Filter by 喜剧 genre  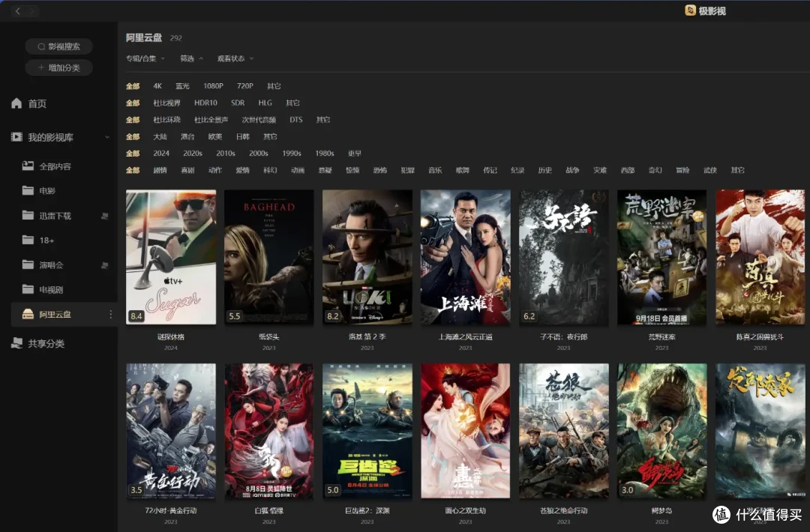tap(187, 170)
